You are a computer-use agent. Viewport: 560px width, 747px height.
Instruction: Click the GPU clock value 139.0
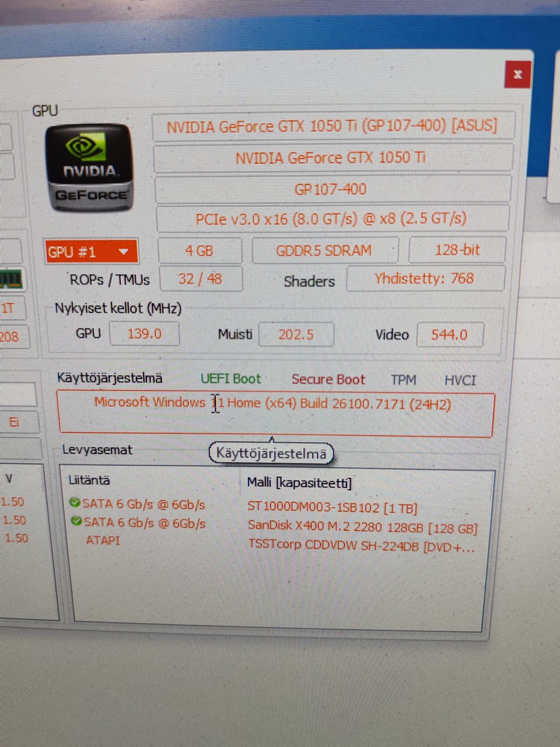(145, 334)
